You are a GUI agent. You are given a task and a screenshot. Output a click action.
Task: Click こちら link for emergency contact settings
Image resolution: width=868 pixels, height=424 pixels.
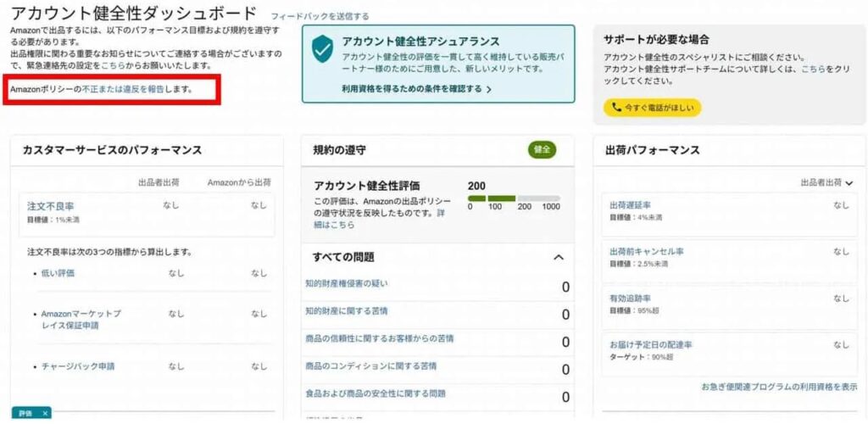113,65
